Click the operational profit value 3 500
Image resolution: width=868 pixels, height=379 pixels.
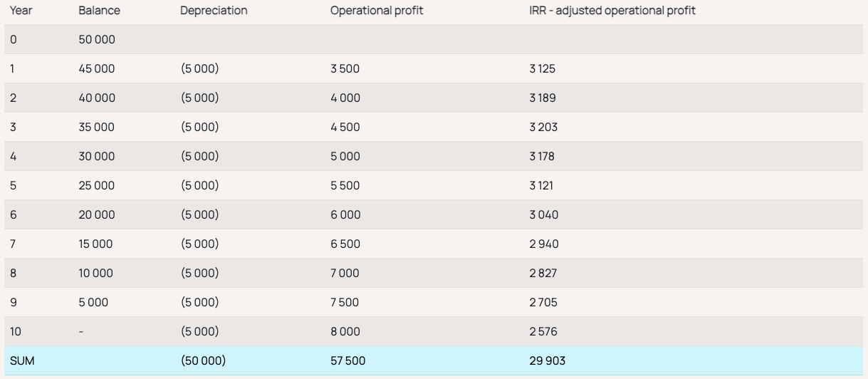(x=345, y=69)
